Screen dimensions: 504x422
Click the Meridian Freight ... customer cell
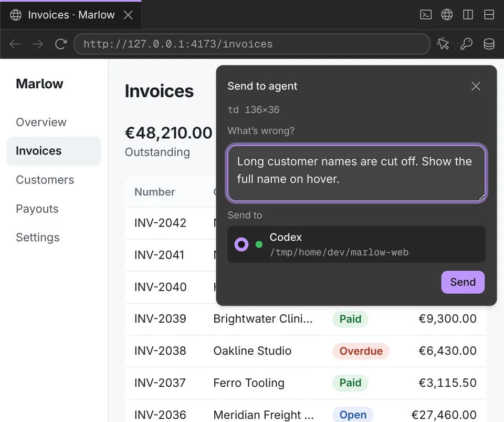click(x=264, y=415)
